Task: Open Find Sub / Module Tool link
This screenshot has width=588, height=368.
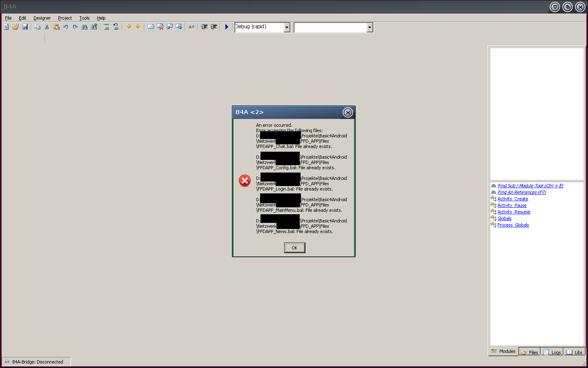Action: point(530,186)
